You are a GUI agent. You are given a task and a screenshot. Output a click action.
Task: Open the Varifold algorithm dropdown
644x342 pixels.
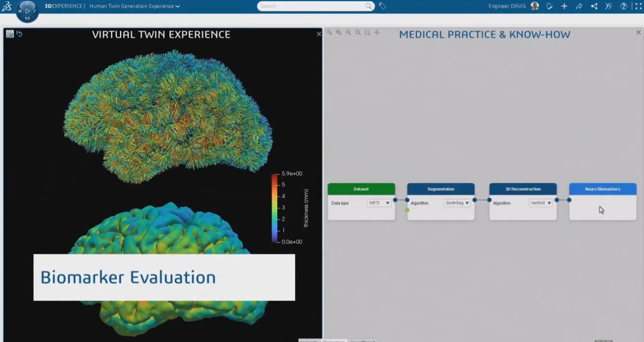[541, 203]
